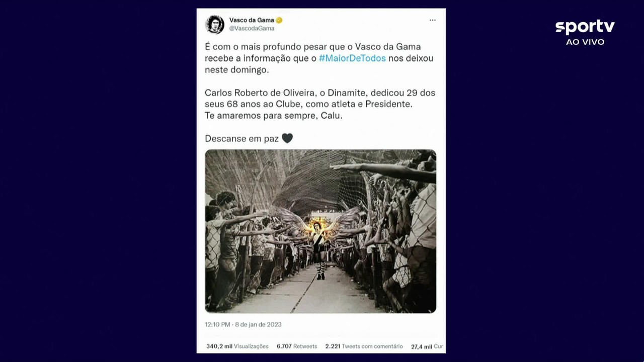Screen dimensions: 644x362
Task: Click the black heart emoji after Descanse em paz
Action: 287,138
